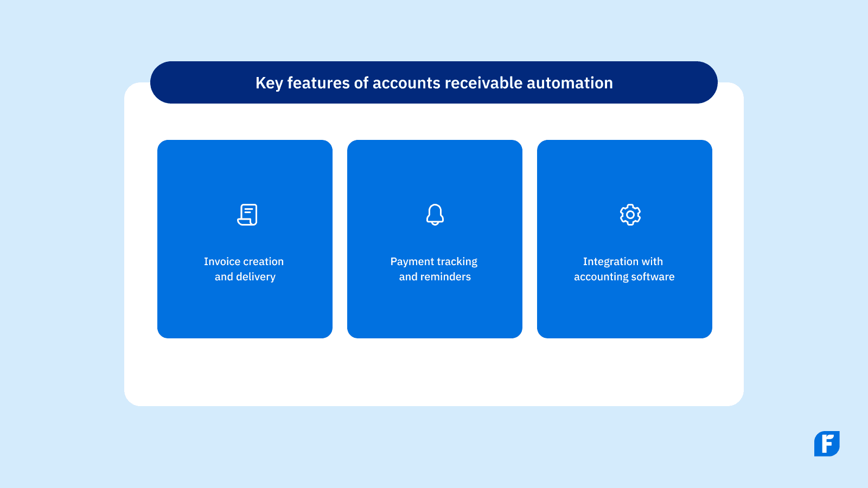The height and width of the screenshot is (488, 868).
Task: Select the 'Invoice creation and delivery' label
Action: coord(244,269)
